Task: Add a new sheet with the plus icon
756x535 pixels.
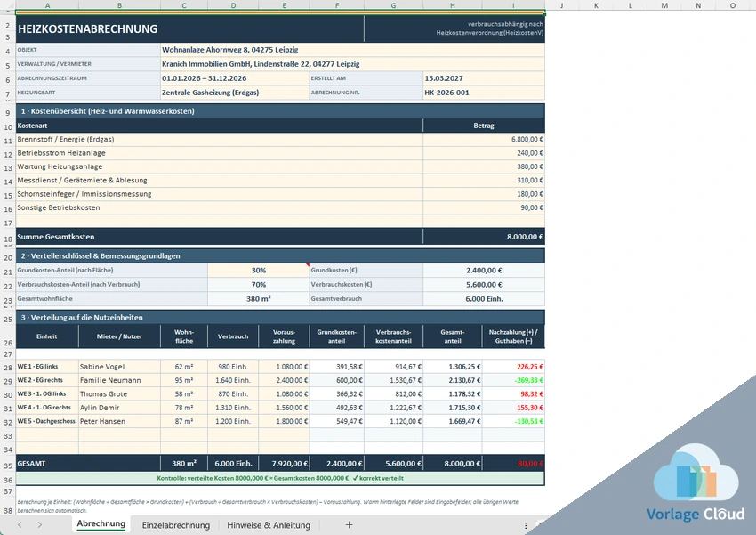Action: pyautogui.click(x=349, y=524)
